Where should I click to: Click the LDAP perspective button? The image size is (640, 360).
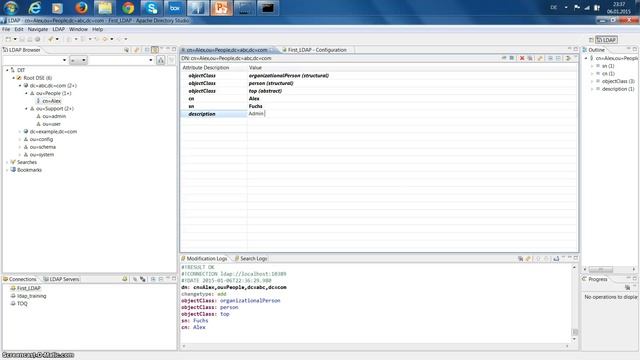pos(606,40)
